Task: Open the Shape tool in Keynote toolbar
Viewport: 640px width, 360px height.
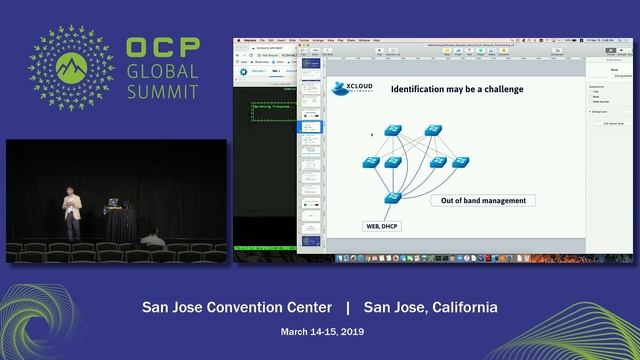Action: click(480, 51)
